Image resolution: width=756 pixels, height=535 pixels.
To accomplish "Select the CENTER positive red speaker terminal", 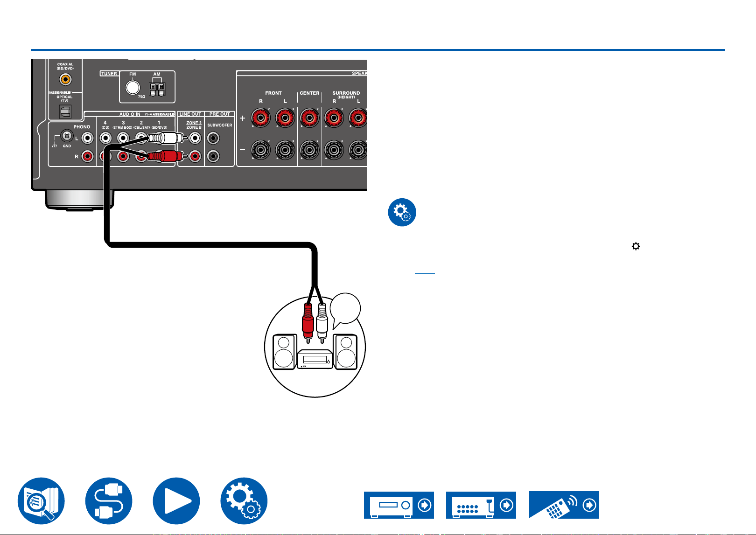I will tap(309, 118).
